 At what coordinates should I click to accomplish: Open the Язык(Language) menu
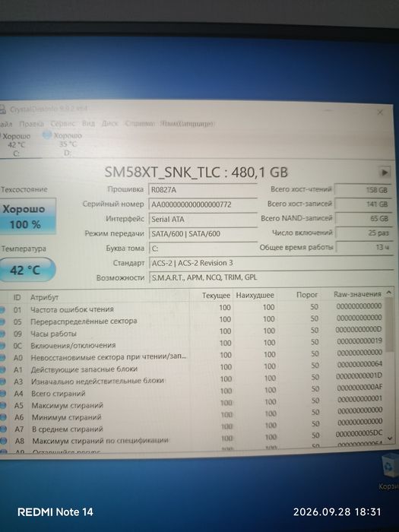187,123
